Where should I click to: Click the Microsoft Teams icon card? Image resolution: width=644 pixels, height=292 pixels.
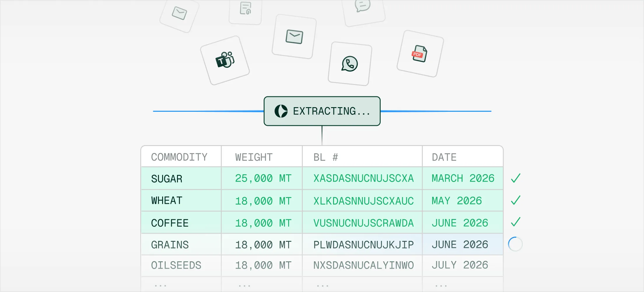tap(225, 60)
